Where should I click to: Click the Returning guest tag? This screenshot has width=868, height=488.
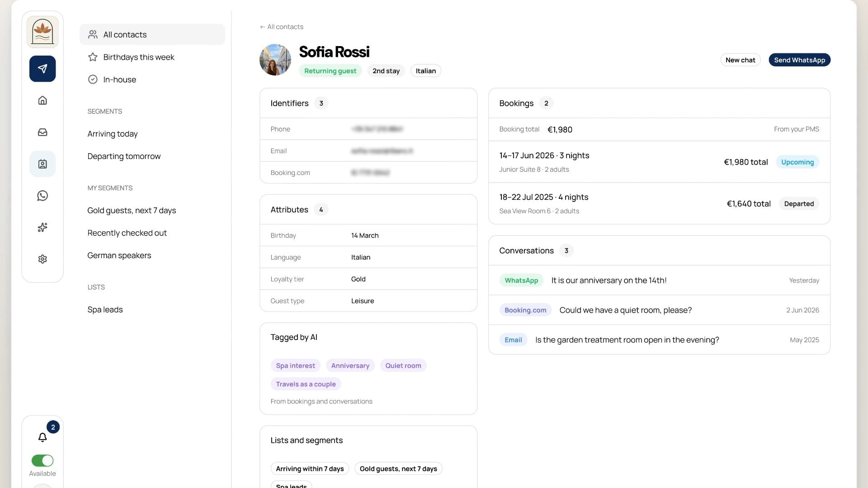pos(330,71)
